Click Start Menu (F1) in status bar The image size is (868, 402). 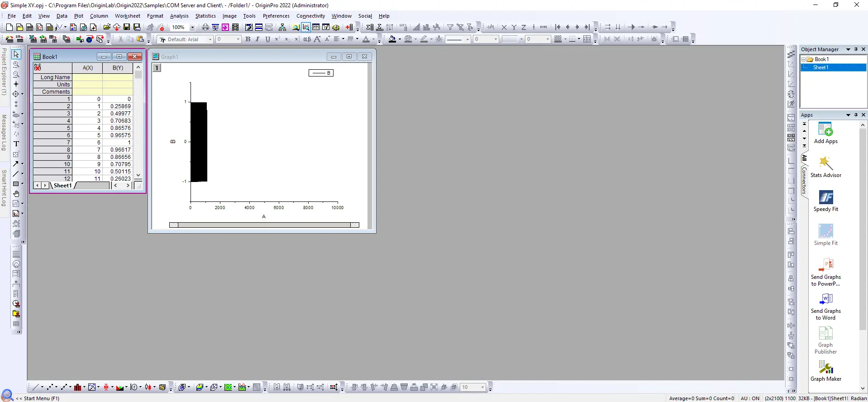tap(38, 398)
